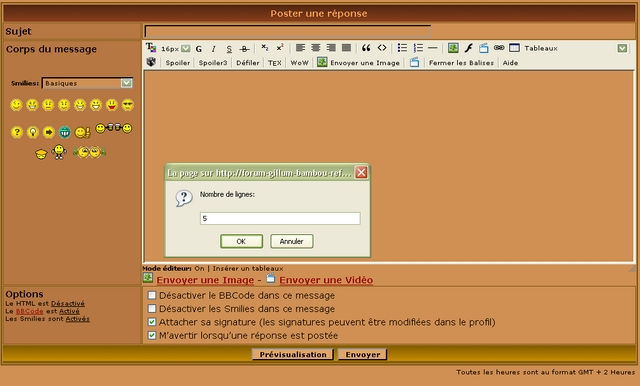Submit the post with Envoyer button
The height and width of the screenshot is (386, 640).
click(x=362, y=354)
